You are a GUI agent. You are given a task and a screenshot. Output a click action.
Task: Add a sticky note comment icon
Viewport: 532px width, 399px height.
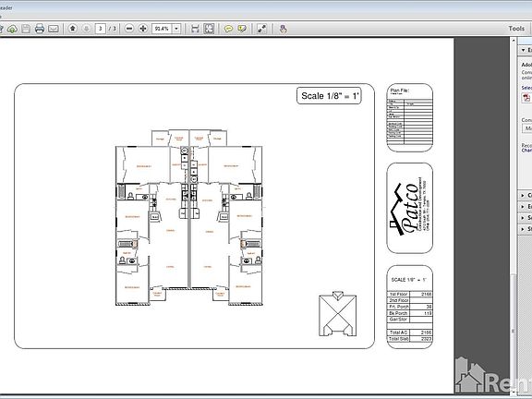228,29
